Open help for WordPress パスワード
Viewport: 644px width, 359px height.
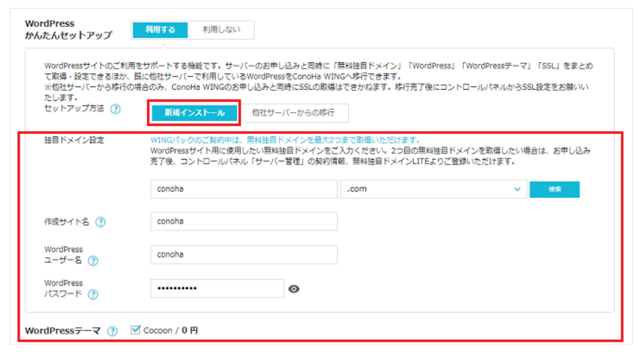[93, 294]
